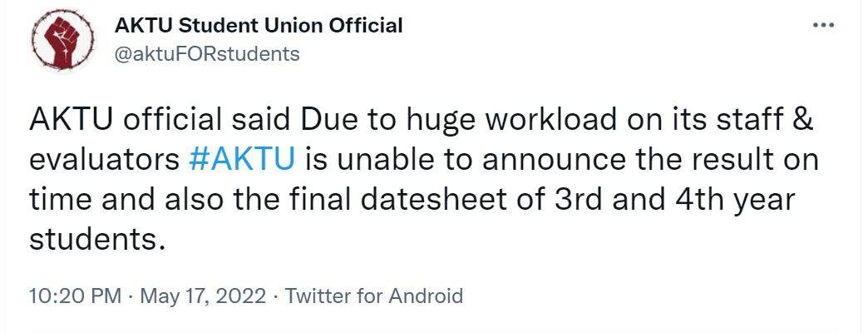Open the Twitter for Android source link
Viewport: 868px width, 333px height.
[x=373, y=296]
